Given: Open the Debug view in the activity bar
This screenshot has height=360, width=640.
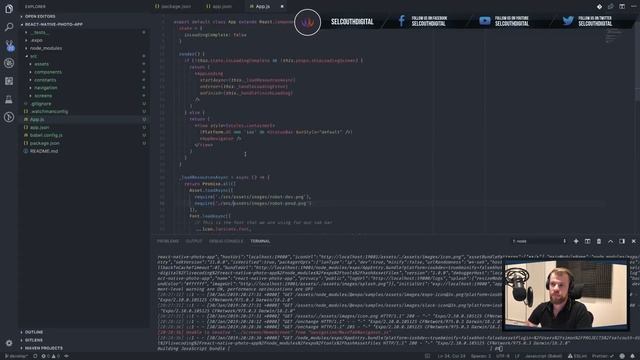Looking at the screenshot, I should (9, 63).
